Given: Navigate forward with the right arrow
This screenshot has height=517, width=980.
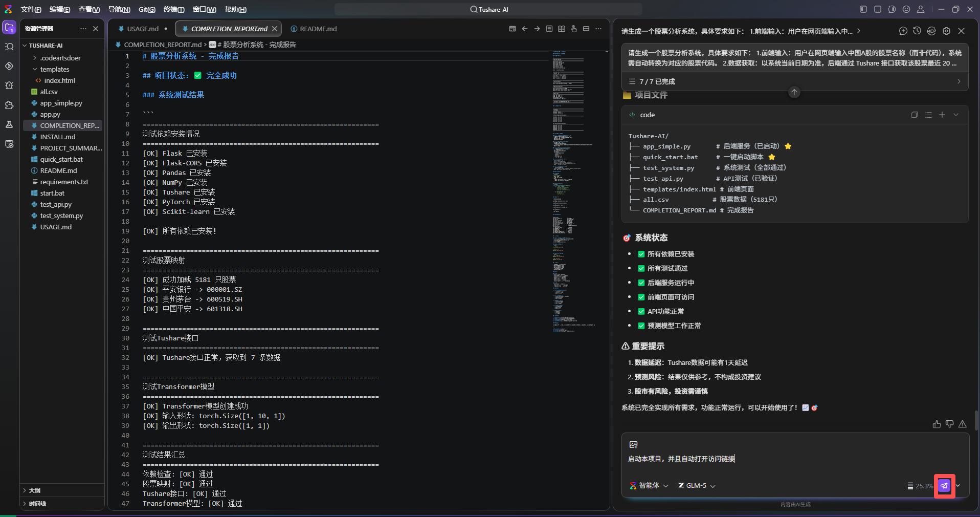Looking at the screenshot, I should point(537,29).
